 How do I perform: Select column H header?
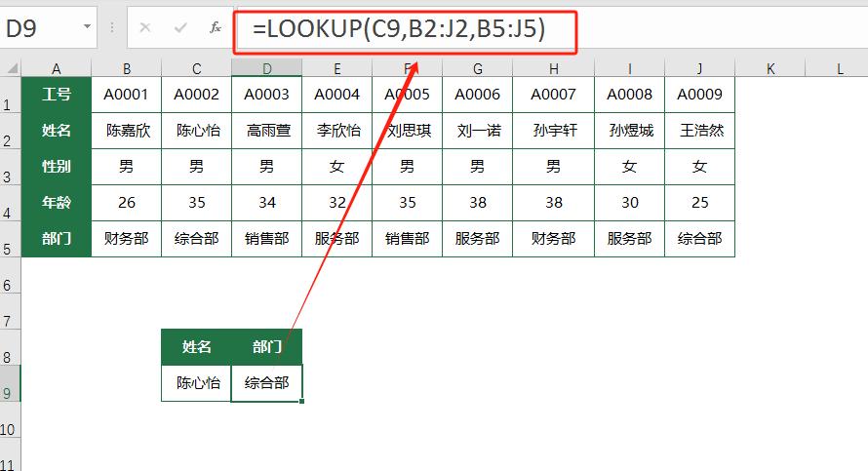coord(554,68)
